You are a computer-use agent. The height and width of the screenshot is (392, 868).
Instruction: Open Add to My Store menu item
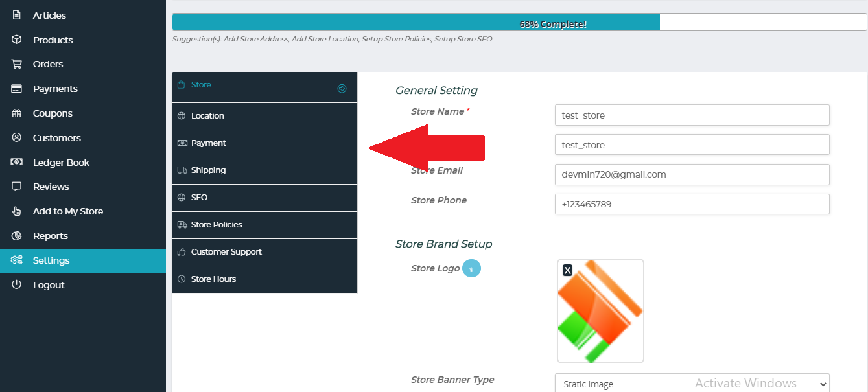coord(67,211)
